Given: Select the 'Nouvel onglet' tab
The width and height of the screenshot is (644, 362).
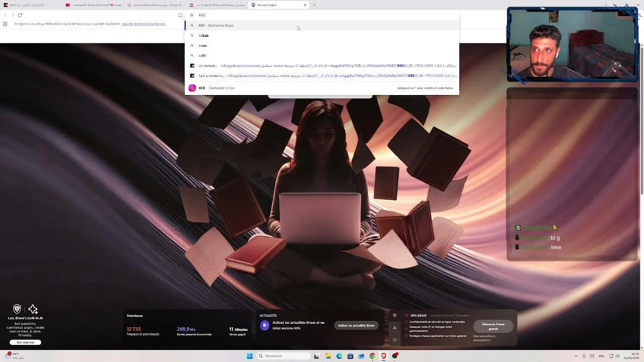Looking at the screenshot, I should [278, 5].
